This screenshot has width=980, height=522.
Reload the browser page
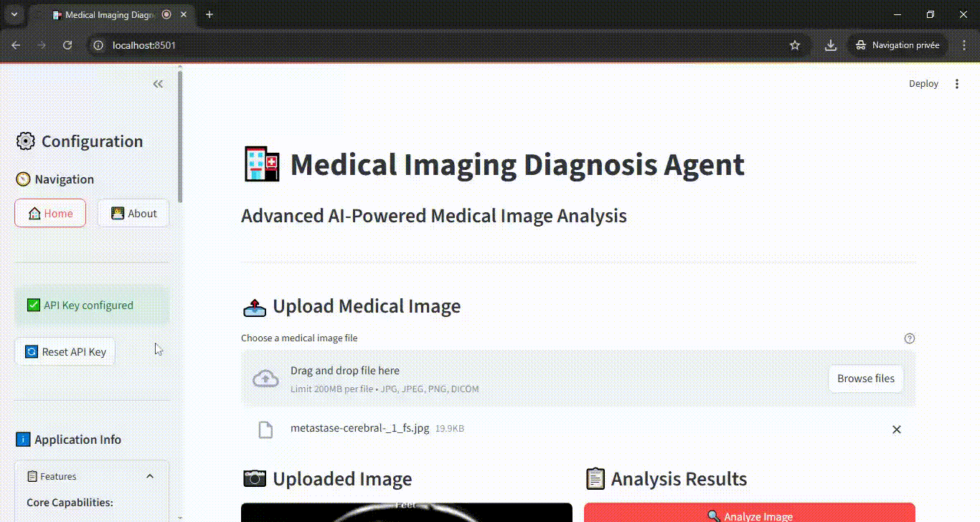point(67,45)
